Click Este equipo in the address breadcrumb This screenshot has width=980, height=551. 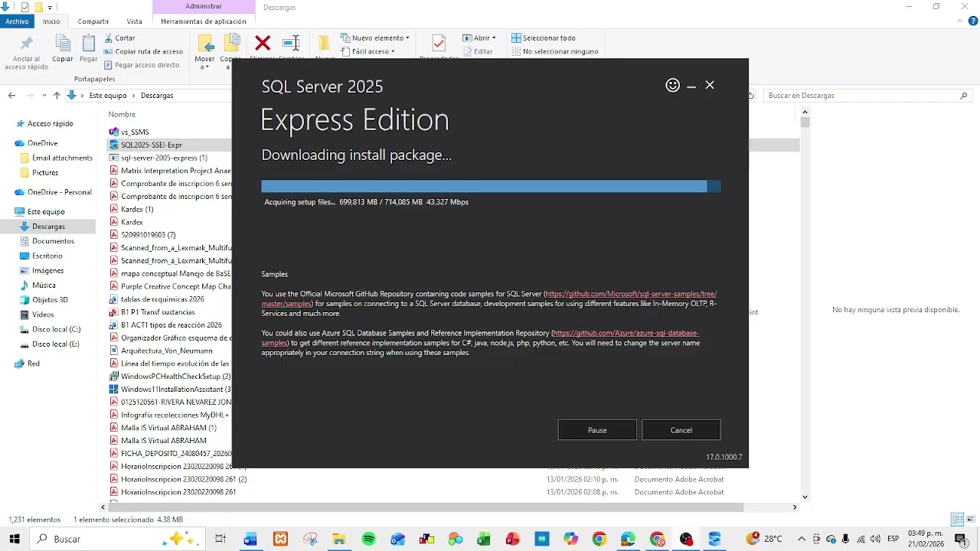108,96
